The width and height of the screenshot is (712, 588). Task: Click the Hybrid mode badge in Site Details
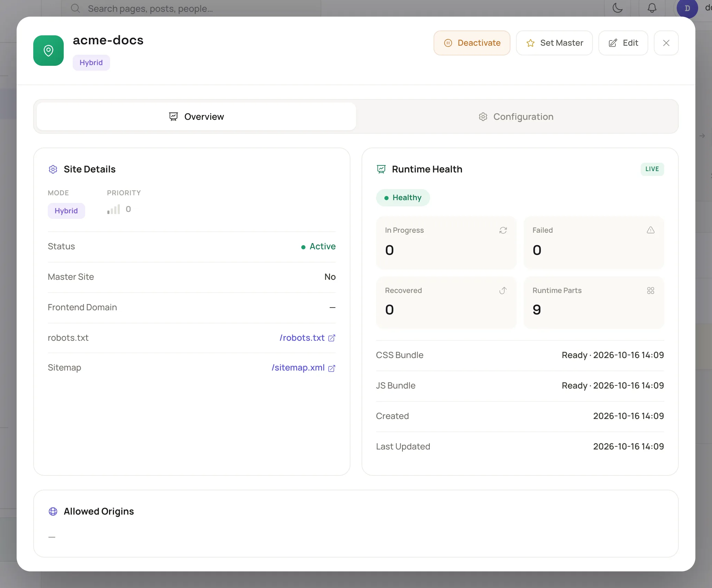(x=66, y=211)
